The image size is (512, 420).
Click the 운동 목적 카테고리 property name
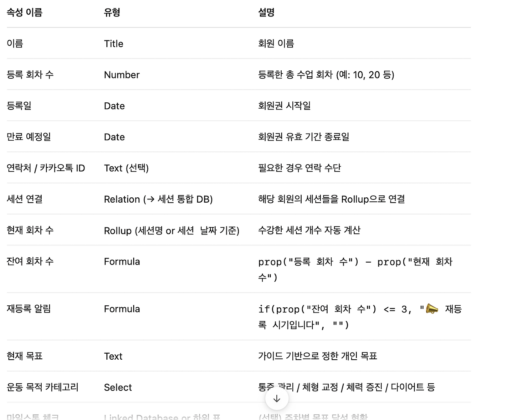(x=43, y=387)
